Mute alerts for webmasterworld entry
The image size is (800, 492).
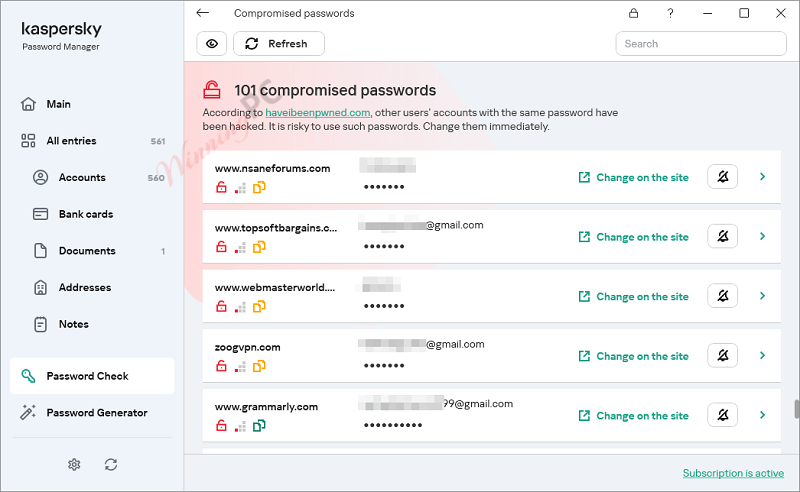(722, 296)
